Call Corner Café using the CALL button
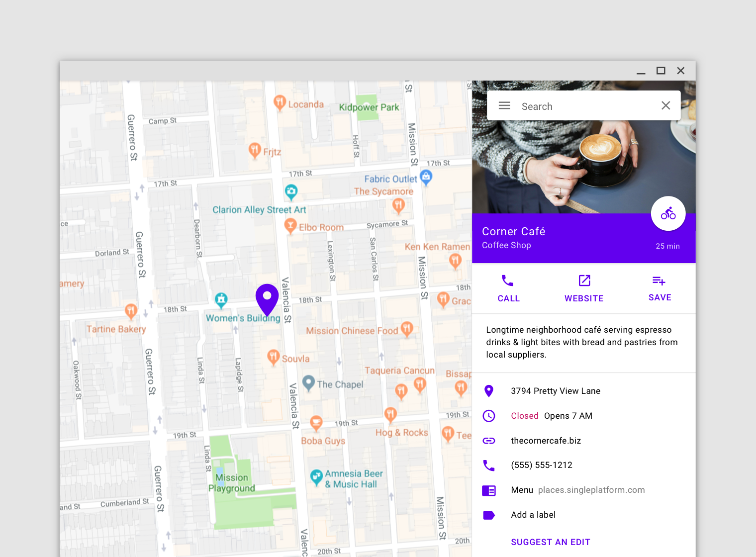 pyautogui.click(x=508, y=288)
